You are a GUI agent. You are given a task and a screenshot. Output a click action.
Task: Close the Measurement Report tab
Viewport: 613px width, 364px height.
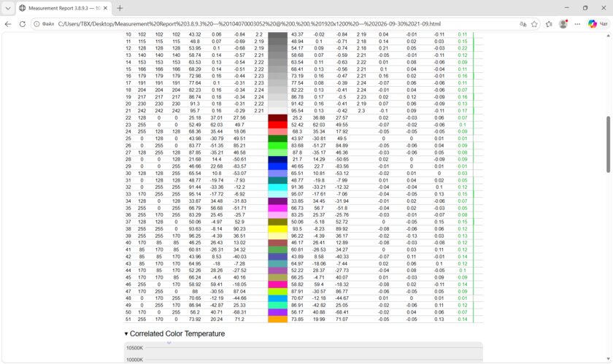tap(105, 8)
